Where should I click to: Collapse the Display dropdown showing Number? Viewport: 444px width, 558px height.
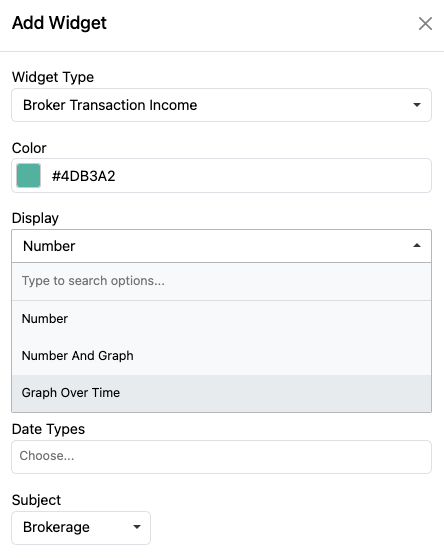221,246
